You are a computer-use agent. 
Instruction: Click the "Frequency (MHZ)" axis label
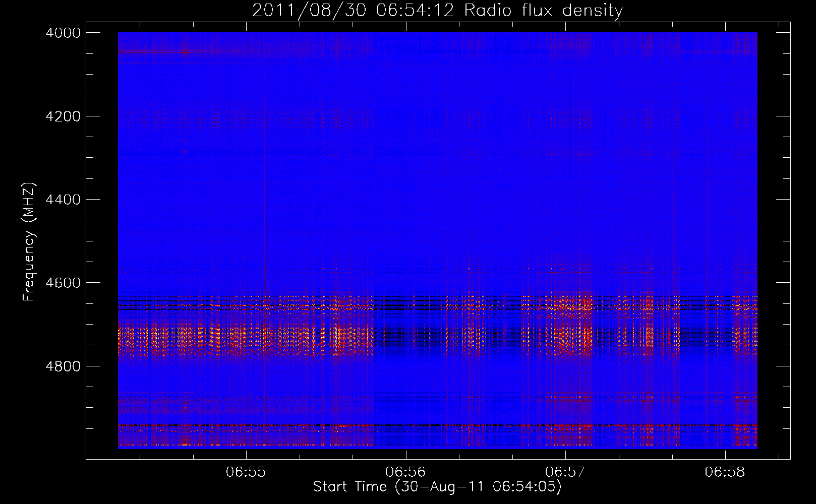[29, 241]
